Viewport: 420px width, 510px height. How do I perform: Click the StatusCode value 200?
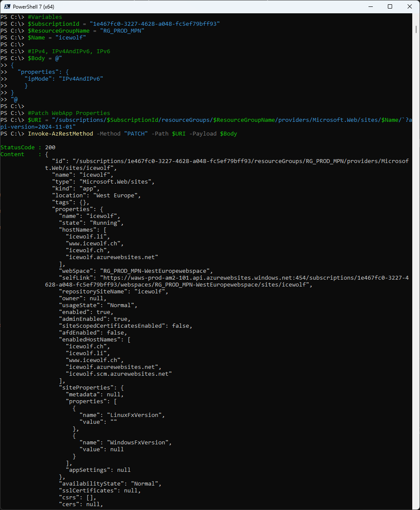(x=50, y=147)
